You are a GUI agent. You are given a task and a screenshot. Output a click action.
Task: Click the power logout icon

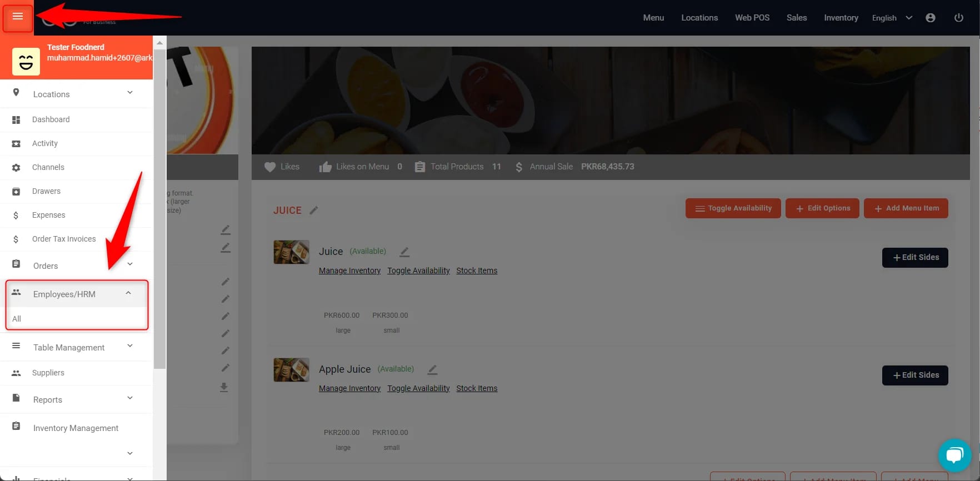tap(959, 18)
